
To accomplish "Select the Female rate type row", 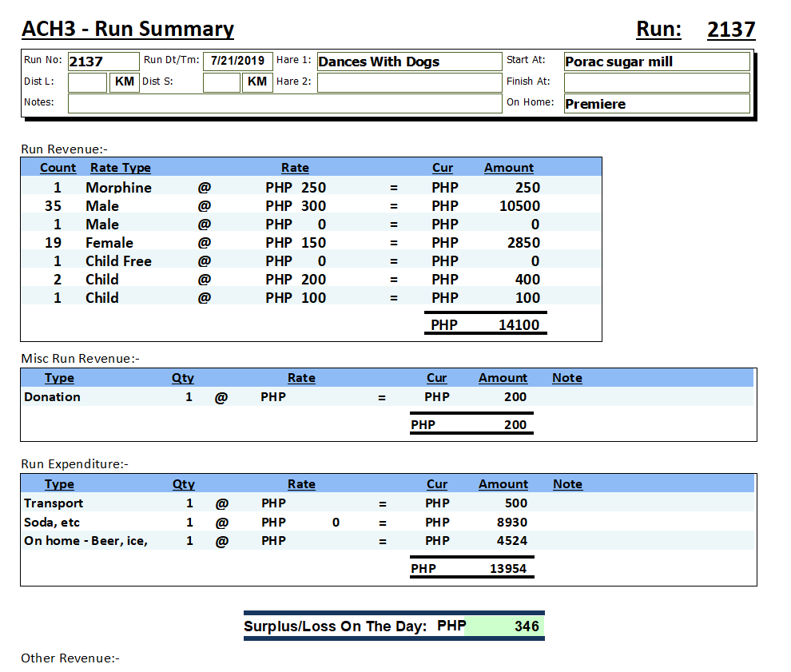I will pos(109,243).
